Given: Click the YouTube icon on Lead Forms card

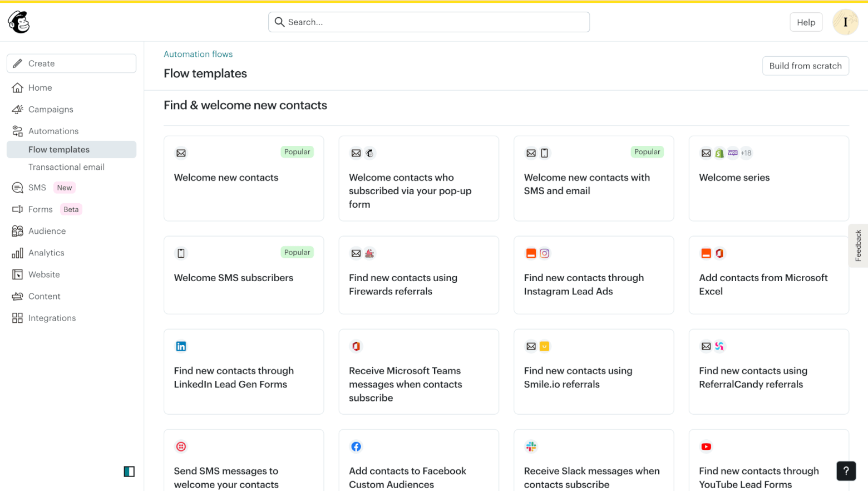Looking at the screenshot, I should point(706,446).
